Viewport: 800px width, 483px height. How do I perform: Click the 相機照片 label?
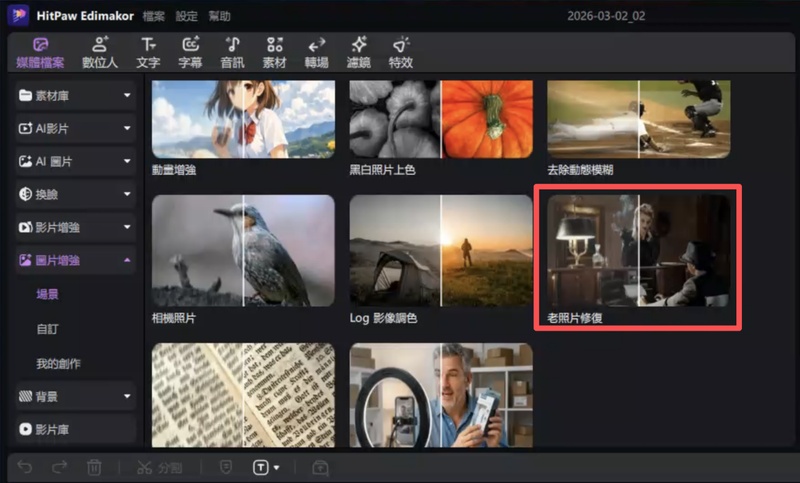click(174, 318)
